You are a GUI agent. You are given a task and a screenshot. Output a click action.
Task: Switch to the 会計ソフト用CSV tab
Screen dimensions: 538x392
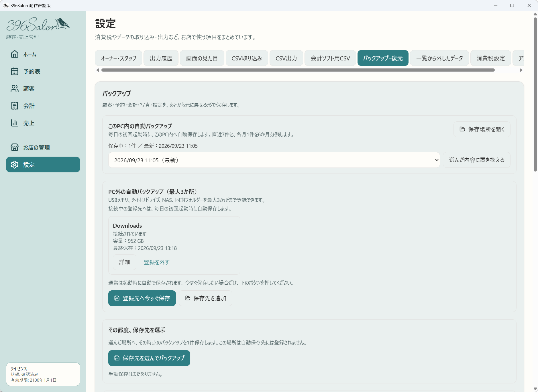[x=330, y=58]
